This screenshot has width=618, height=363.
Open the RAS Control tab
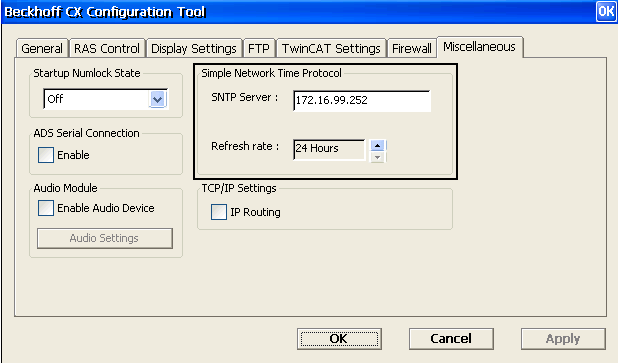(107, 48)
